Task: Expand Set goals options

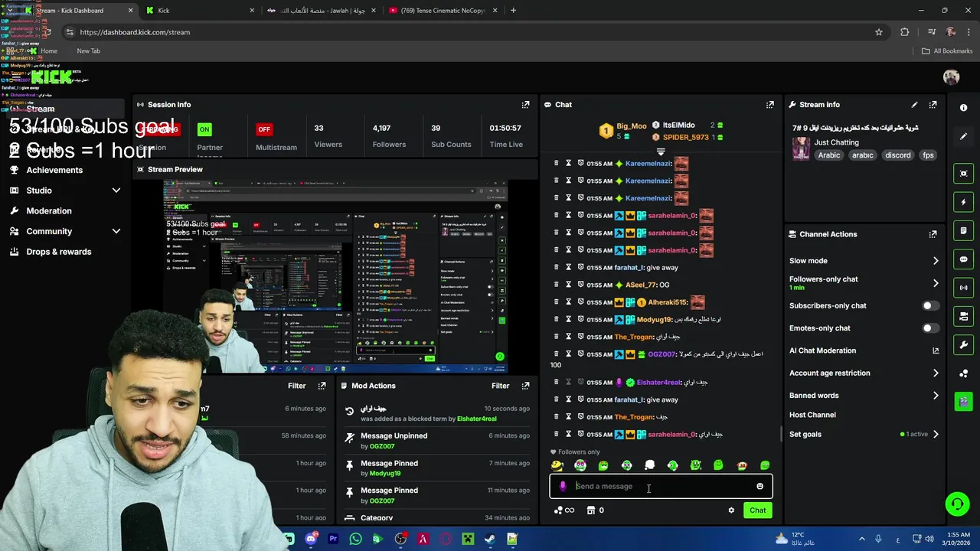Action: click(936, 434)
